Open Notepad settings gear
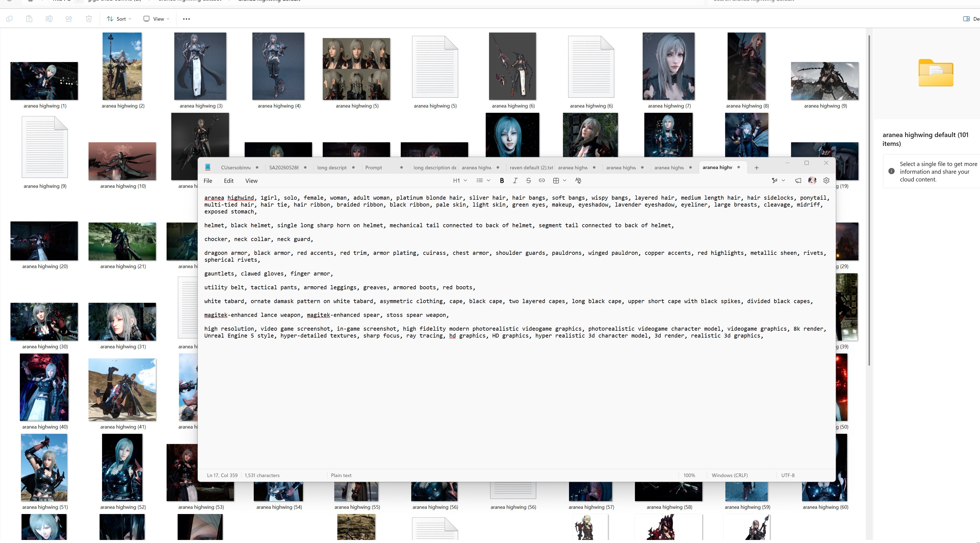 pos(826,181)
